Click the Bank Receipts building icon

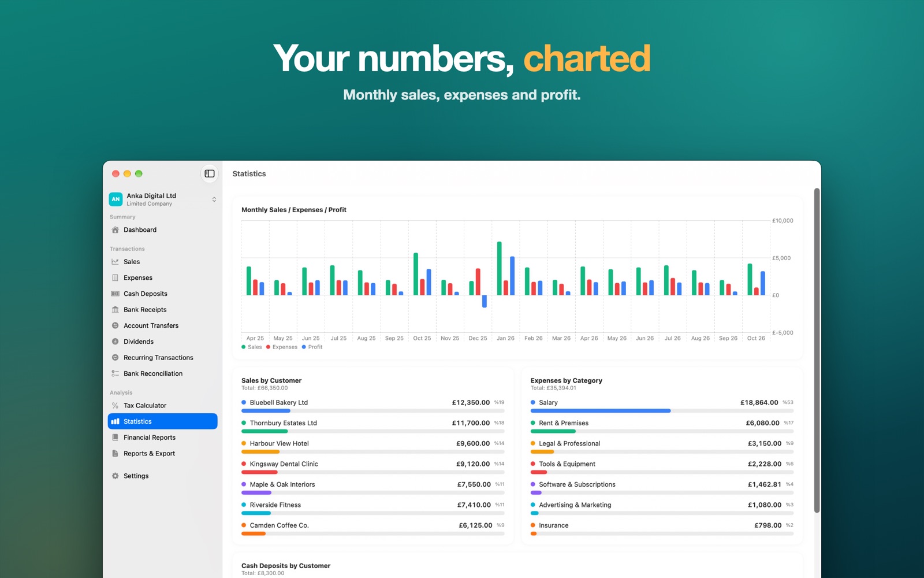[x=115, y=310]
